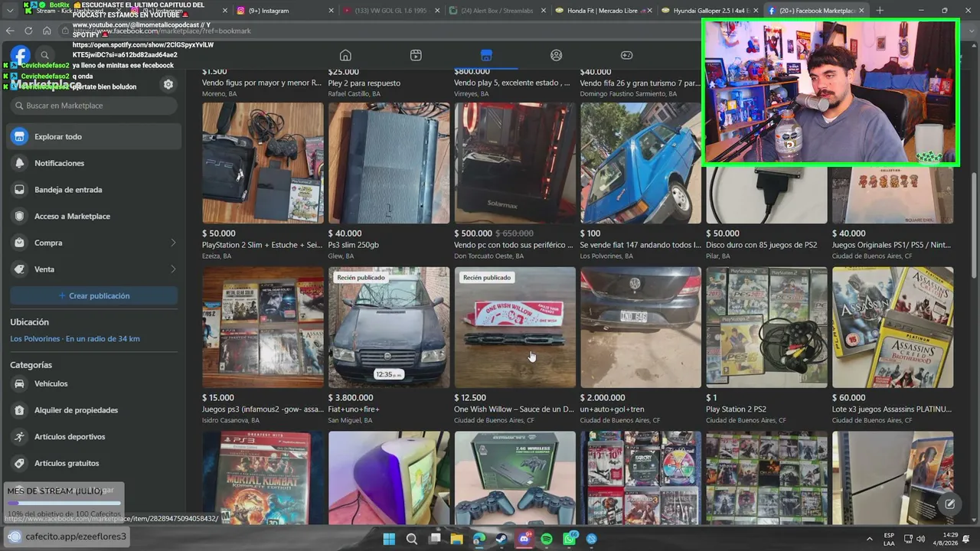
Task: Click 'Vendo figus por mayor y menor' title
Action: click(x=262, y=83)
